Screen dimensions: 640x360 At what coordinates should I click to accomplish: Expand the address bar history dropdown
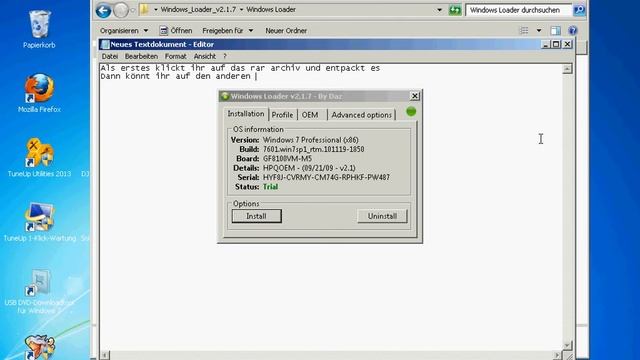tap(440, 10)
